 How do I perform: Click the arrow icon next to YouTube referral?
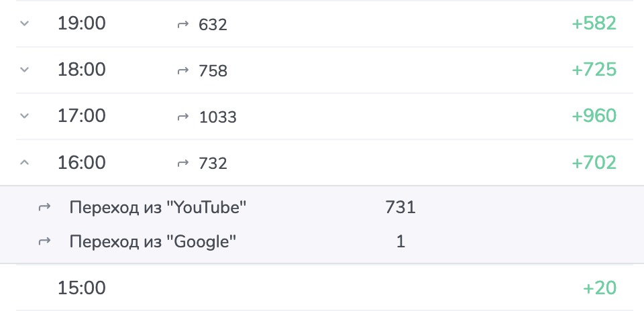44,207
